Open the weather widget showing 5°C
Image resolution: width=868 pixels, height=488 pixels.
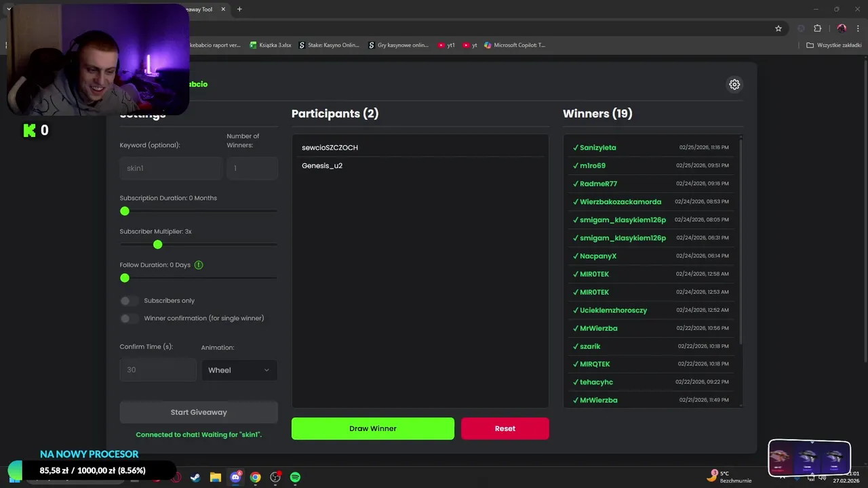tap(729, 477)
